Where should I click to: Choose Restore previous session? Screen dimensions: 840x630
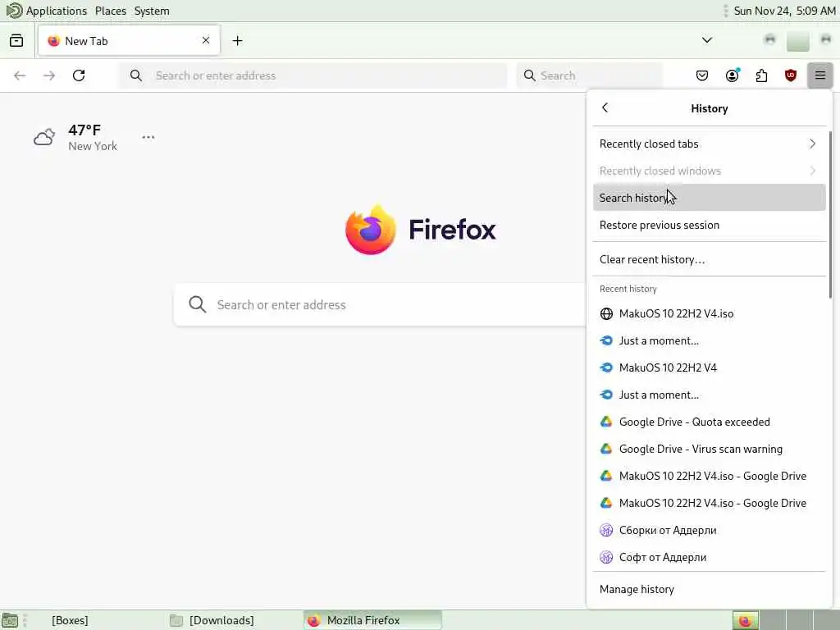pyautogui.click(x=709, y=225)
